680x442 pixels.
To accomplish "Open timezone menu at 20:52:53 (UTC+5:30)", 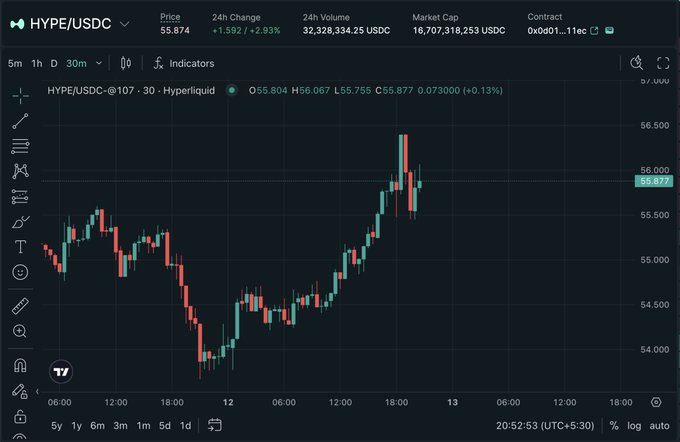I will [545, 426].
